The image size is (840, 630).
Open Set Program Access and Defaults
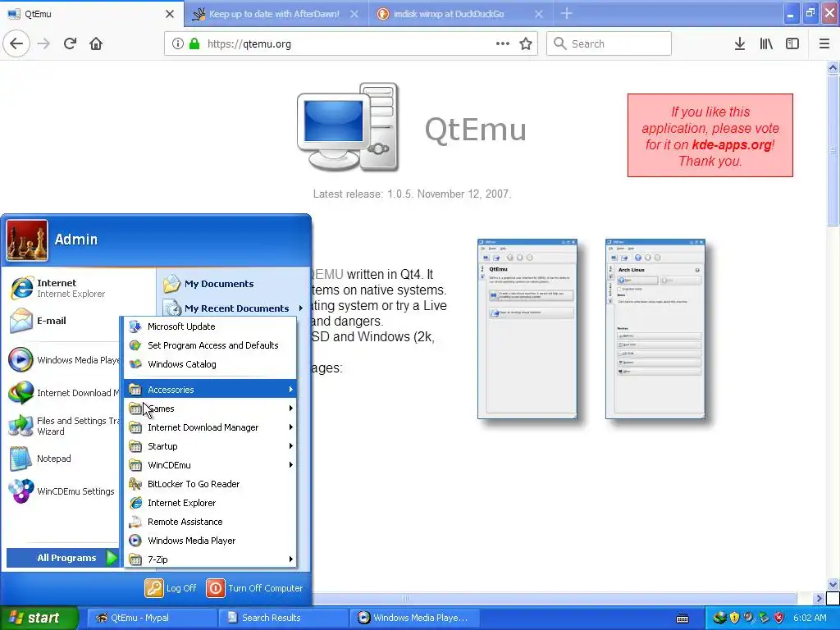click(x=210, y=345)
